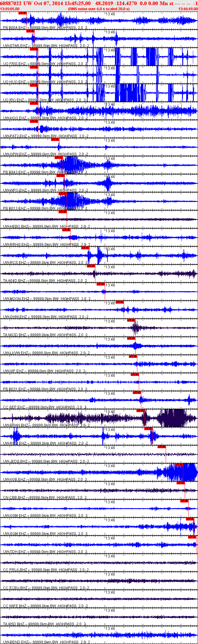
Task: Click the red pick marker on the PB B004 trace
Action: (x=23, y=13)
